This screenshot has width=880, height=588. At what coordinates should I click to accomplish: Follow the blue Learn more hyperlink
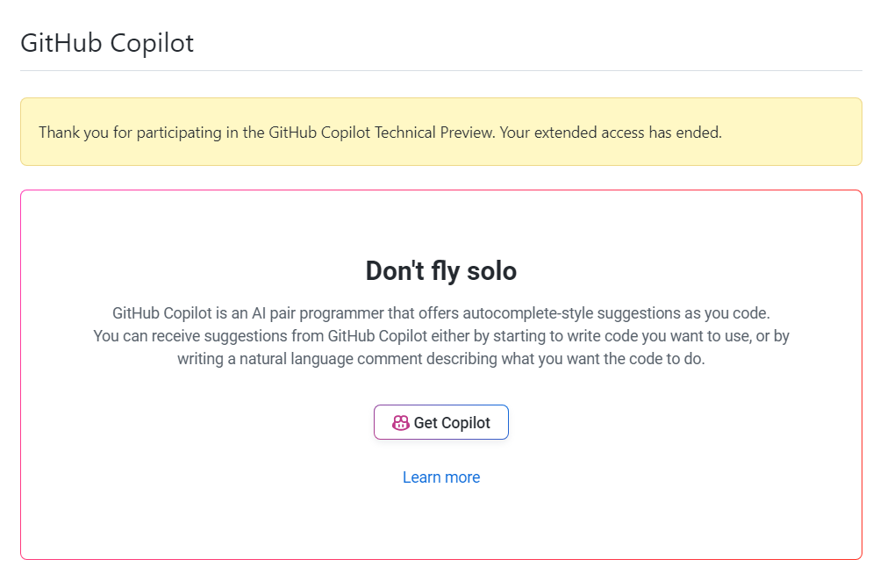[440, 477]
